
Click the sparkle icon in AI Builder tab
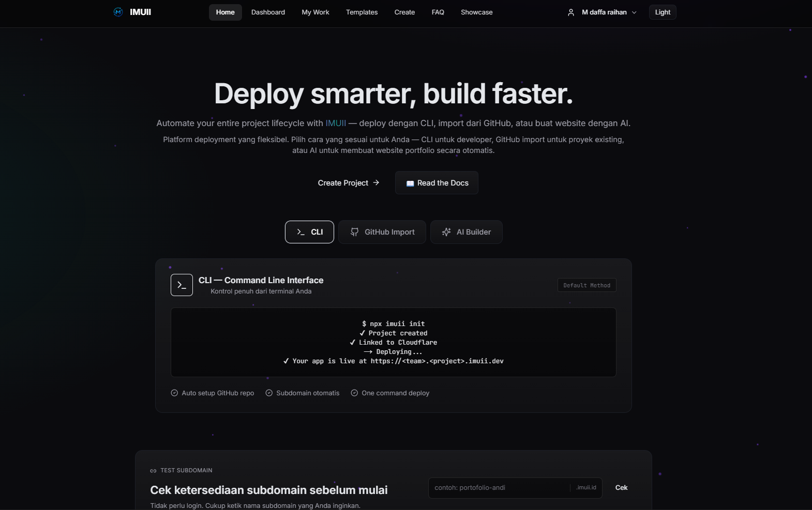pyautogui.click(x=446, y=232)
